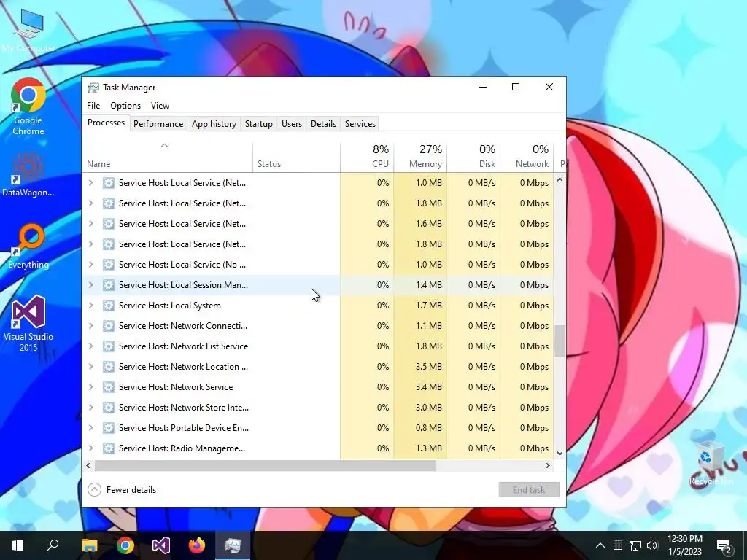Click the vertical scrollbar thumb
Screen dimensions: 747x560
click(x=560, y=341)
